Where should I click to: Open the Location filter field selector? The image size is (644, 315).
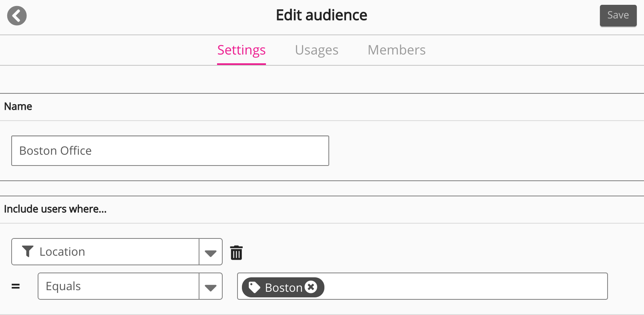coord(105,252)
